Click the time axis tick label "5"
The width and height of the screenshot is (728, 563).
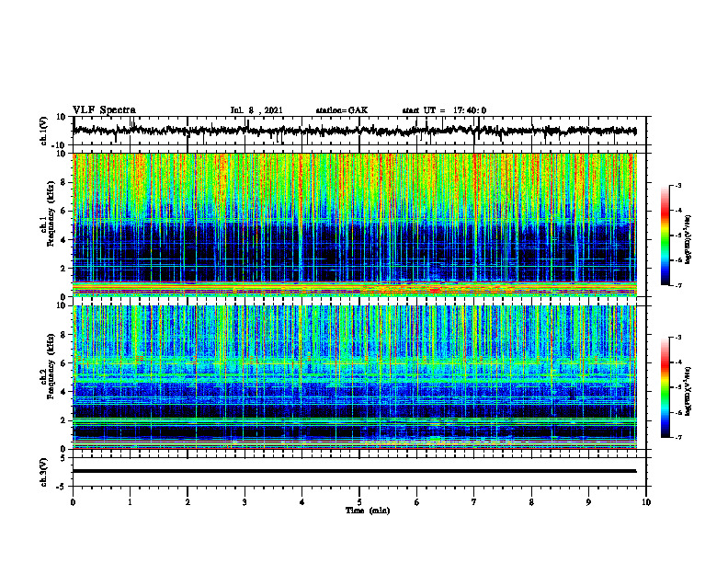(359, 502)
